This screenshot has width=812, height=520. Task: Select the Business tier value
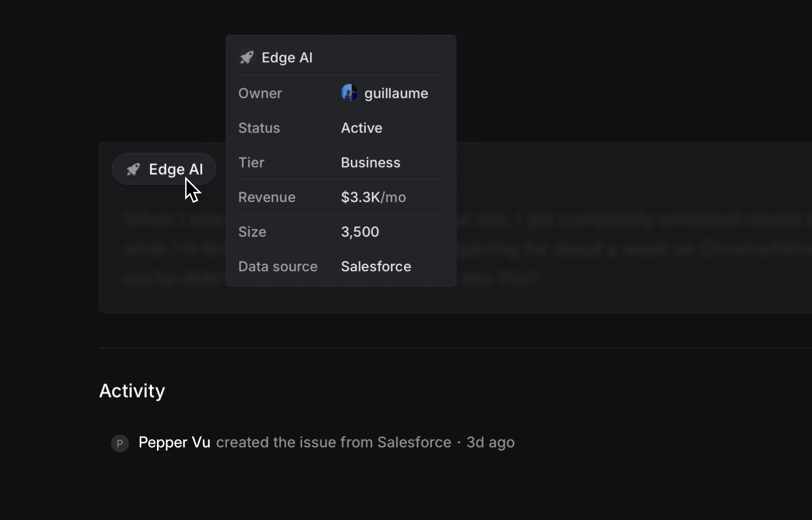click(370, 162)
